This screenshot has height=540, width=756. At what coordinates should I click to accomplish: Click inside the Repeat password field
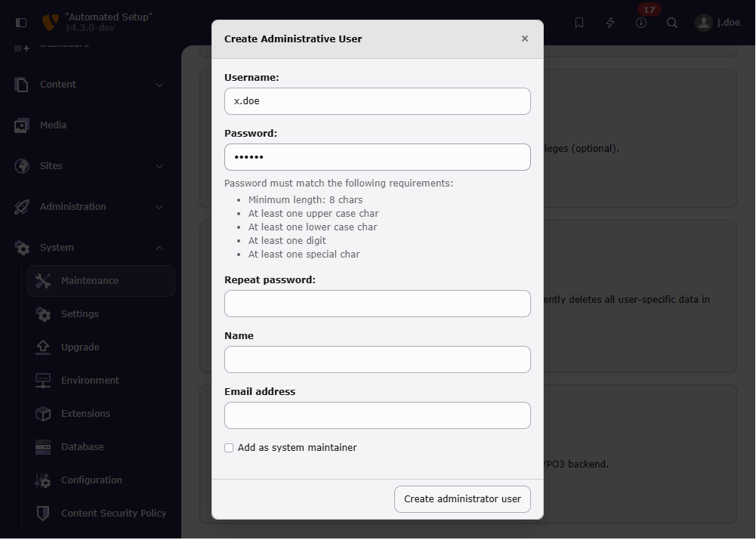[x=377, y=303]
